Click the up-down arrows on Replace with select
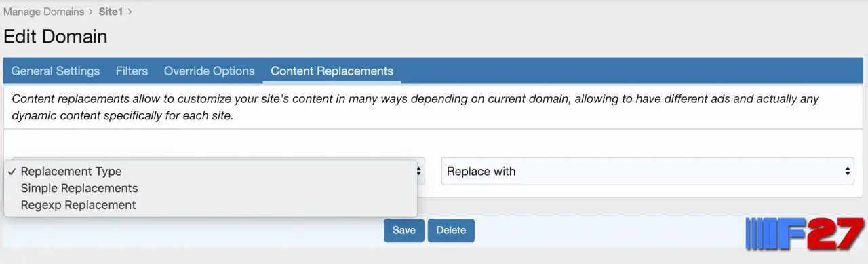The image size is (868, 264). pyautogui.click(x=848, y=172)
